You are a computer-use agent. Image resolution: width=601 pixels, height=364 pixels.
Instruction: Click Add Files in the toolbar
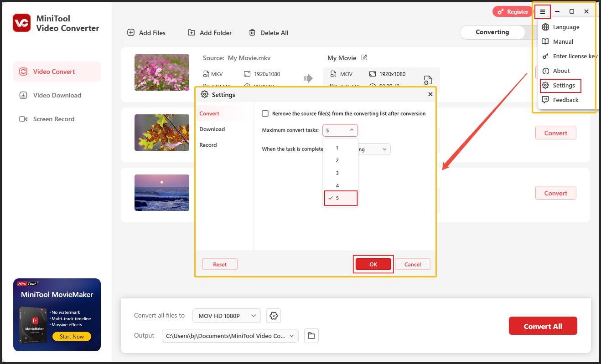click(x=146, y=33)
